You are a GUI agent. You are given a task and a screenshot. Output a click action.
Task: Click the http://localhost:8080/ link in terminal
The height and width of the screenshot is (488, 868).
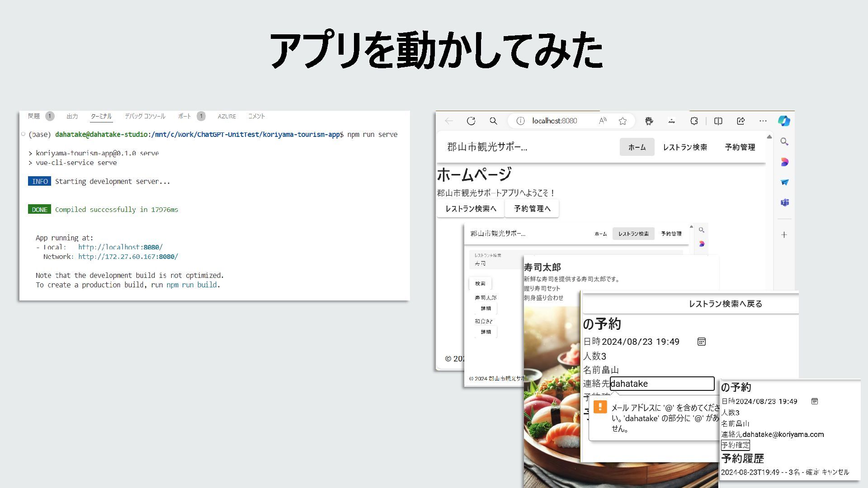120,247
